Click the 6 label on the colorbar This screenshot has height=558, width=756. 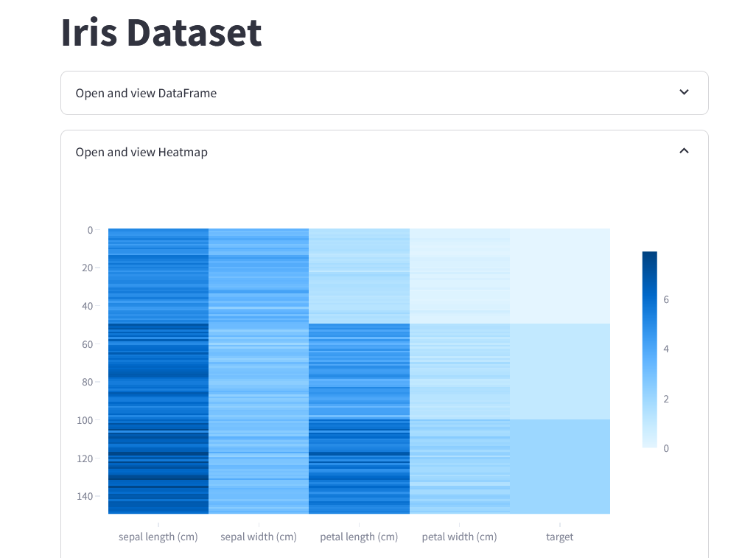coord(666,299)
